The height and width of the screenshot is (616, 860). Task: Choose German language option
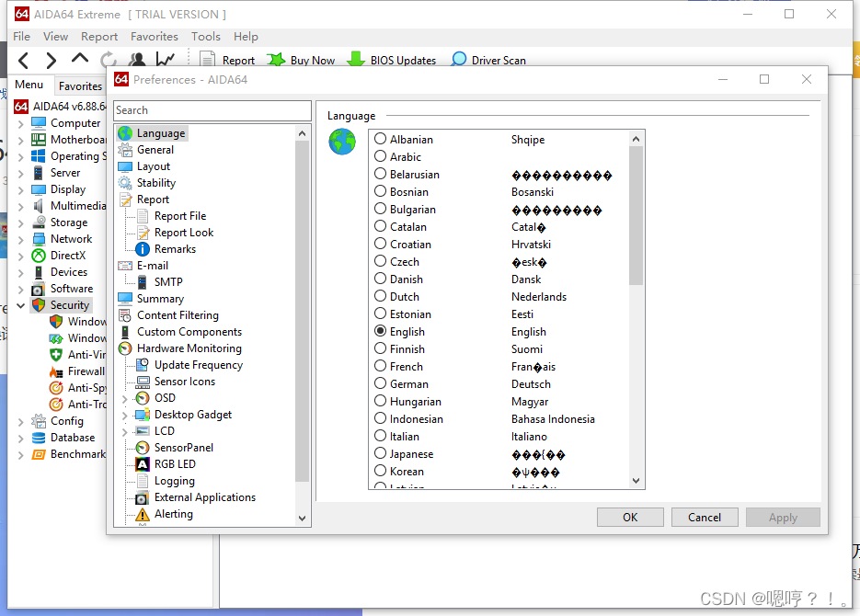[x=380, y=383]
